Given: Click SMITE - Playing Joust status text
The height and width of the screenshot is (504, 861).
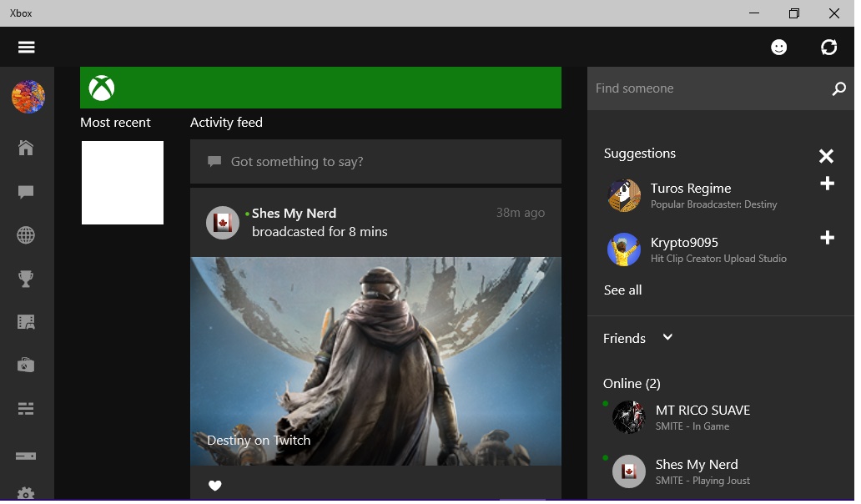Looking at the screenshot, I should (702, 481).
